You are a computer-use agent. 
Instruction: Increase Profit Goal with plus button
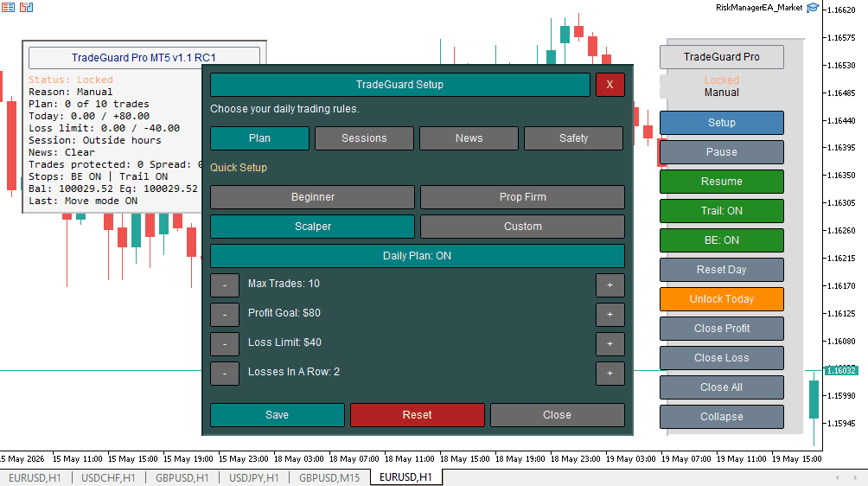click(610, 315)
